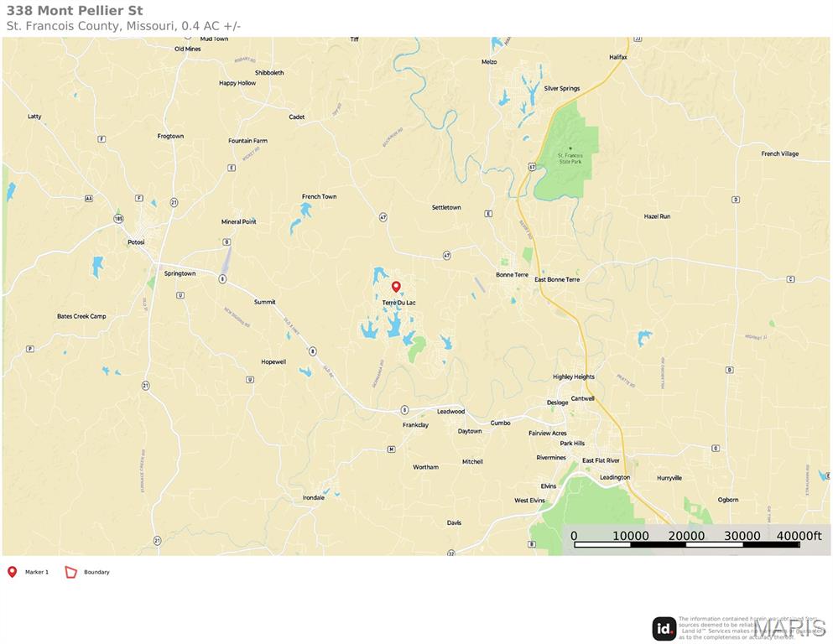Click St. Francois State Park green area

pos(569,151)
